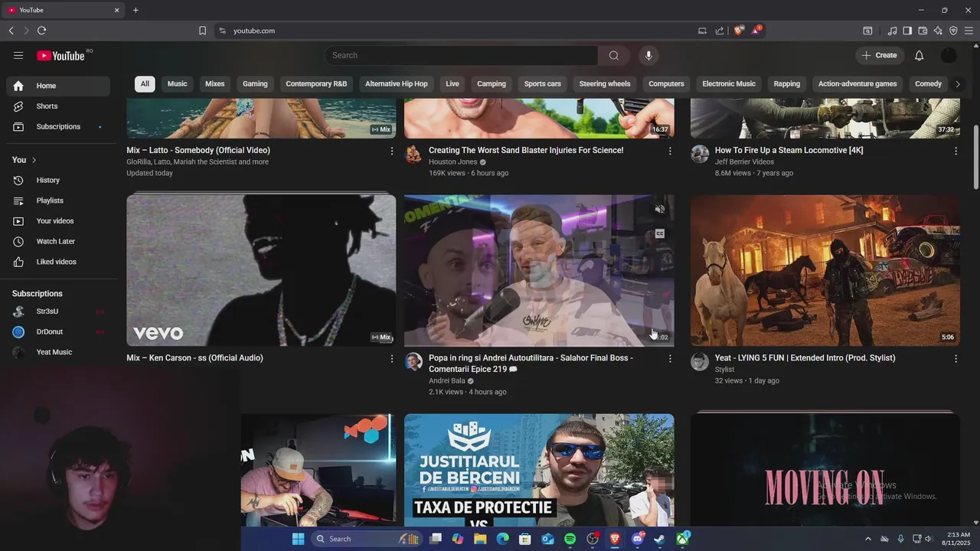Open Spotify from the taskbar
Viewport: 980px width, 551px height.
(570, 539)
